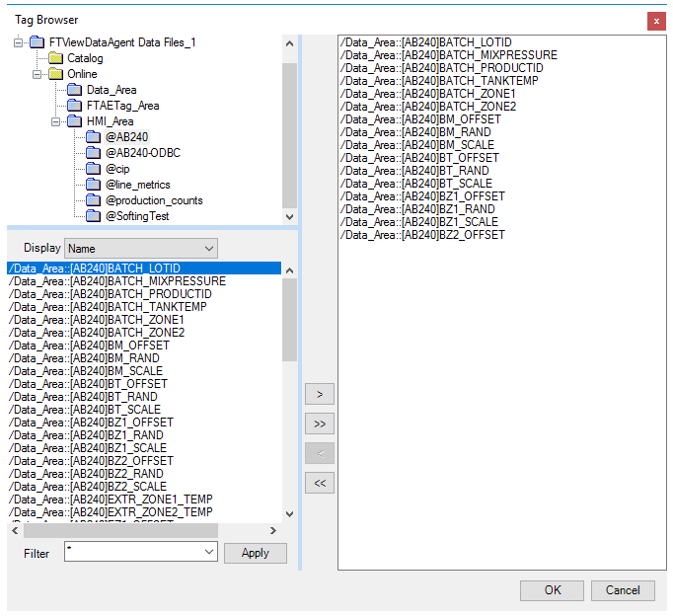Select BATCH_MIXPRESSURE in the left tag list
The image size is (673, 616).
point(144,281)
